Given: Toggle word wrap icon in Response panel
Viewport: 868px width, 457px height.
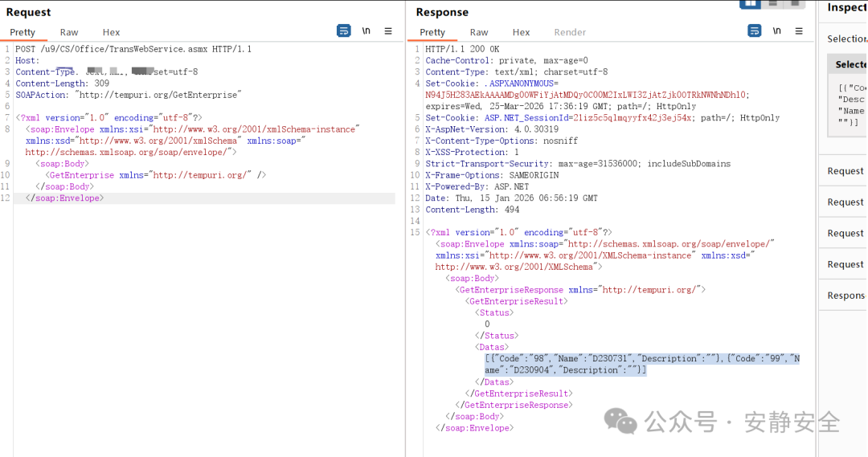Looking at the screenshot, I should (x=755, y=31).
